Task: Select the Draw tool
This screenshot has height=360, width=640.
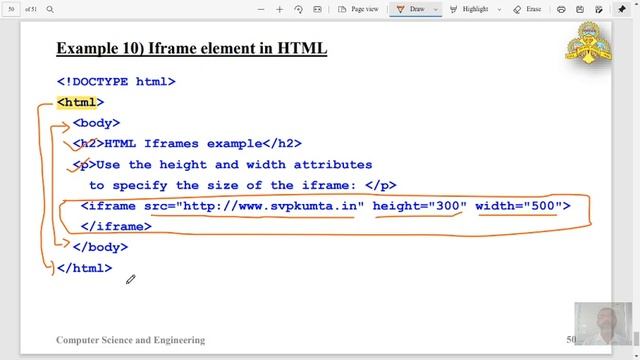Action: coord(411,9)
